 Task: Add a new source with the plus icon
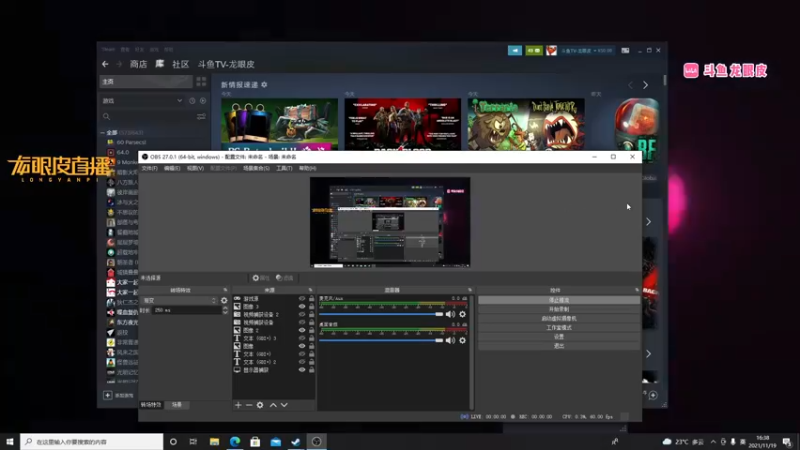pos(238,405)
